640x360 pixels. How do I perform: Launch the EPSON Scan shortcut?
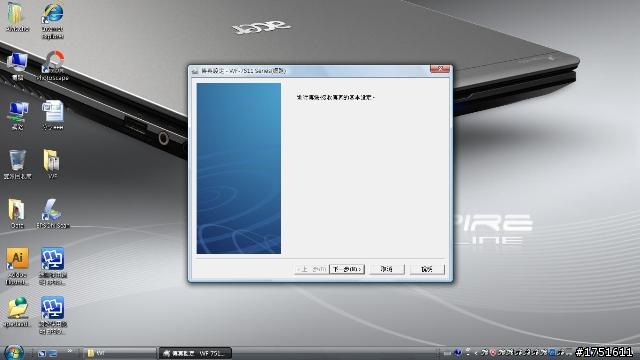tap(53, 213)
